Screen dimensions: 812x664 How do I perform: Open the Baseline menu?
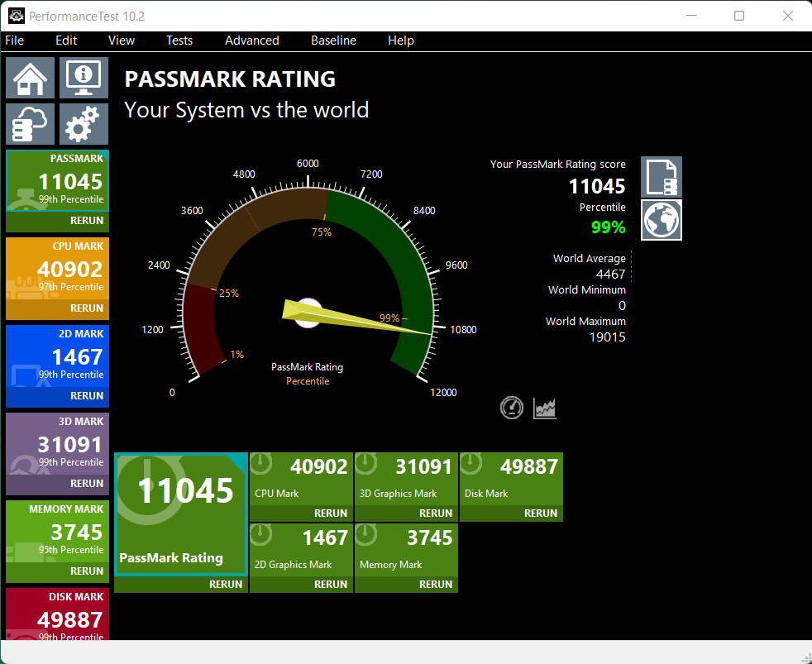tap(333, 41)
